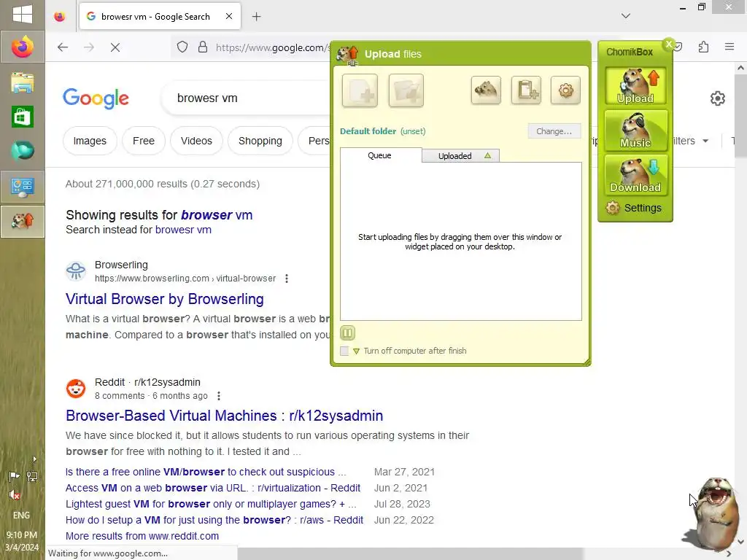747x560 pixels.
Task: Click the add file icon in Upload files
Action: [360, 90]
